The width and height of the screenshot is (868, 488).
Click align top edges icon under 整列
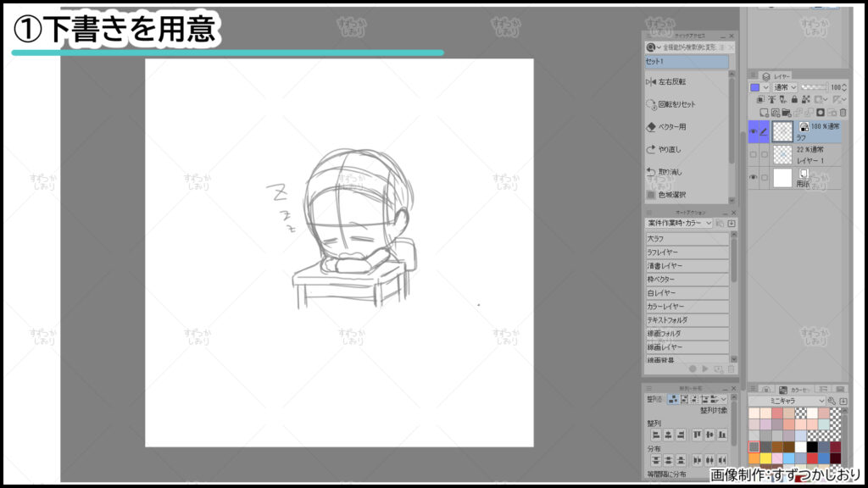coord(697,435)
